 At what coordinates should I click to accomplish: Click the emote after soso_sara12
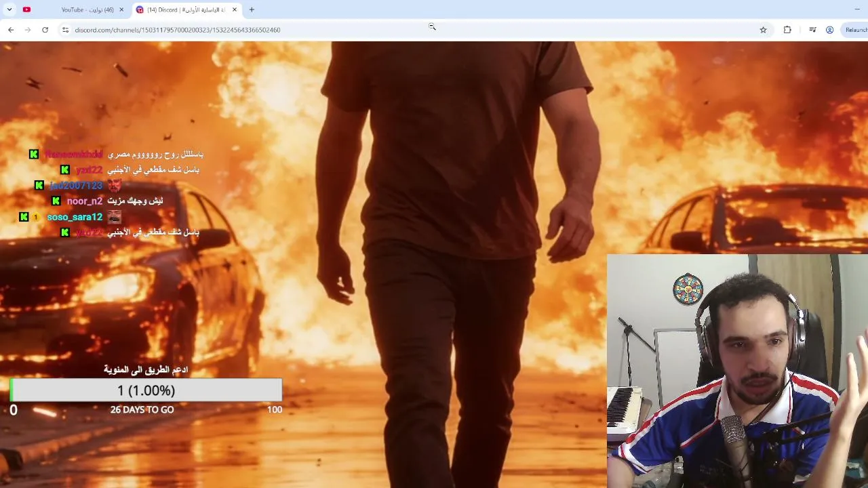pos(114,217)
